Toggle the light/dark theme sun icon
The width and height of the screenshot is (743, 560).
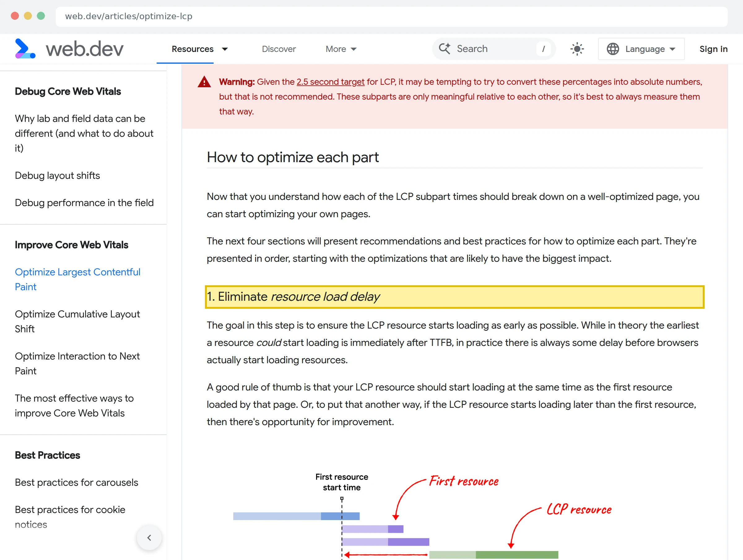[x=577, y=49]
